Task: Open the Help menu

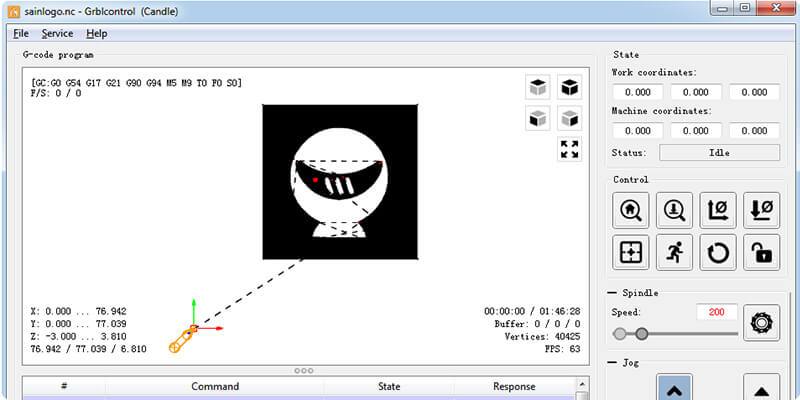Action: tap(96, 34)
